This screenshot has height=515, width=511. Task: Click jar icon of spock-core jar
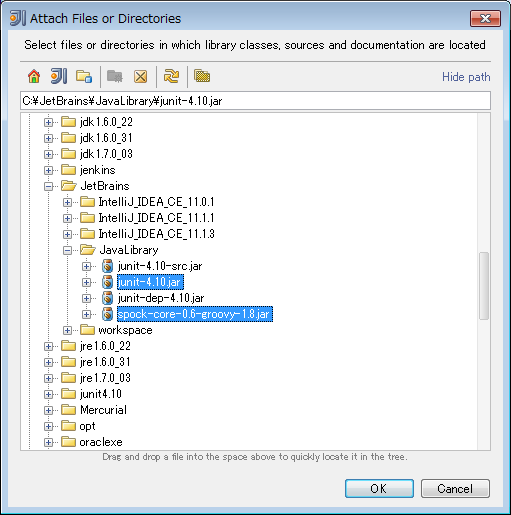(x=107, y=314)
